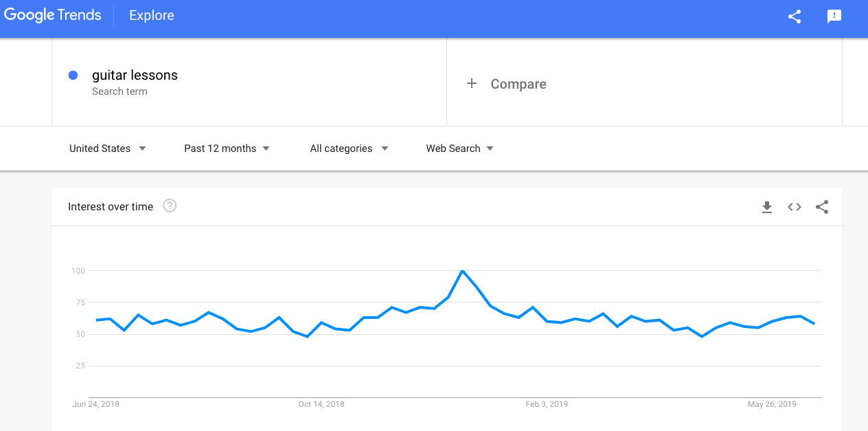Click the Interest over time heading
Screen dimensions: 868x431
(111, 207)
